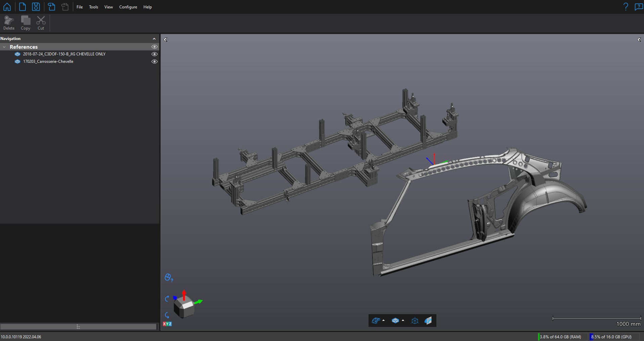Click the Delete button
Viewport: 644px width, 341px height.
click(9, 23)
